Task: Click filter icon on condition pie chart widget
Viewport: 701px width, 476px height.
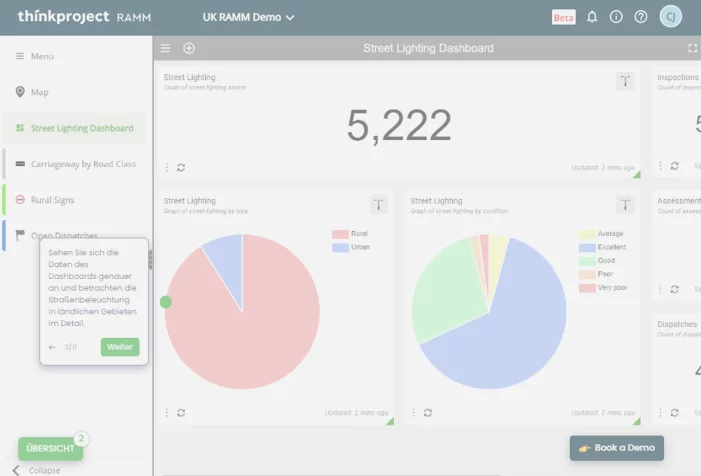Action: pyautogui.click(x=626, y=205)
